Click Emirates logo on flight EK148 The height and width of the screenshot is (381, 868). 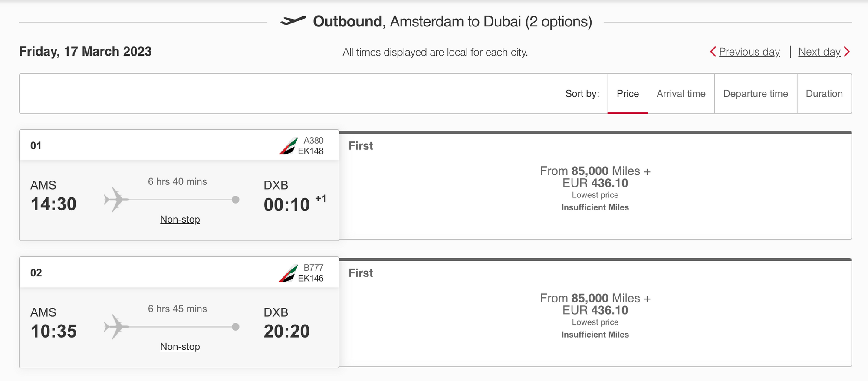288,146
